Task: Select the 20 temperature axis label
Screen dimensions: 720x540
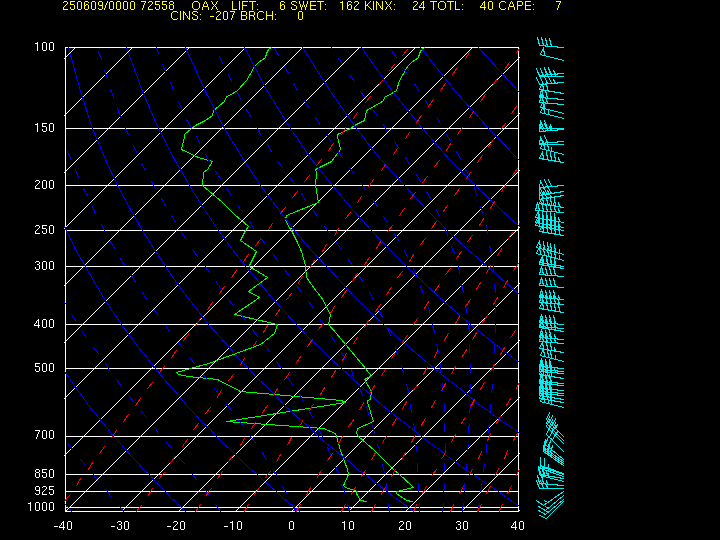Action: point(405,526)
